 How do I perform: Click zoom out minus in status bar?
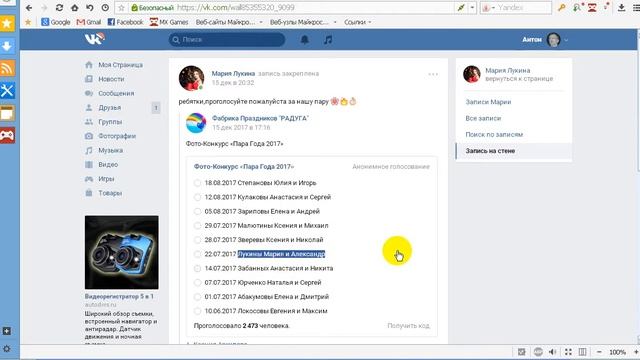[599, 352]
